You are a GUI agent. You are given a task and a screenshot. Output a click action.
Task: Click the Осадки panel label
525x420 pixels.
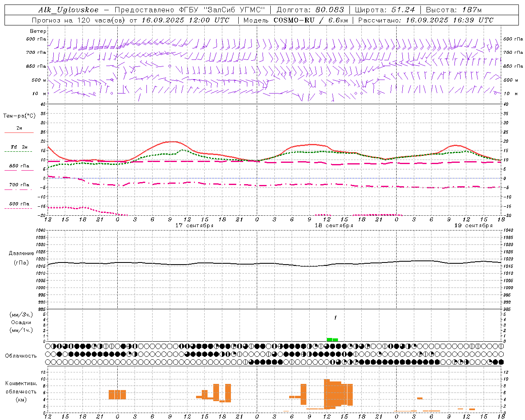click(21, 322)
